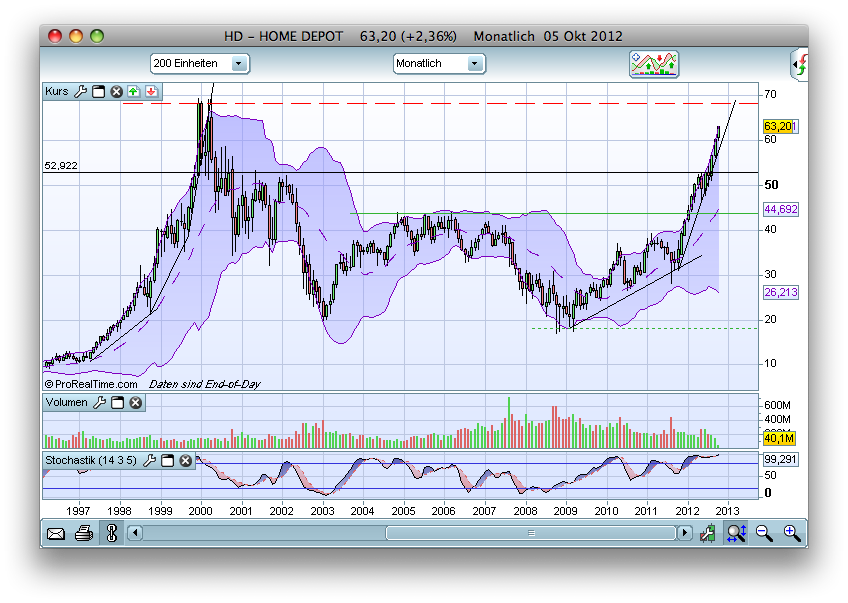The width and height of the screenshot is (848, 603).
Task: Open the Monatlich timeframe dropdown
Action: tap(439, 63)
